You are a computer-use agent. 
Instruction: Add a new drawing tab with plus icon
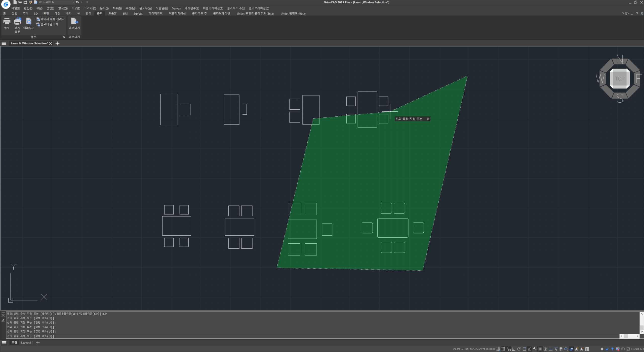(x=57, y=43)
